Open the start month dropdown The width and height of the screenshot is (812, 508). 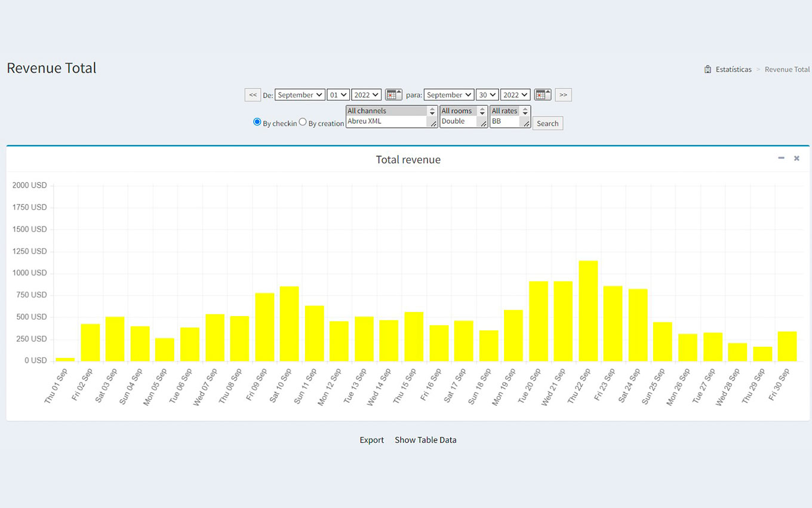(300, 95)
